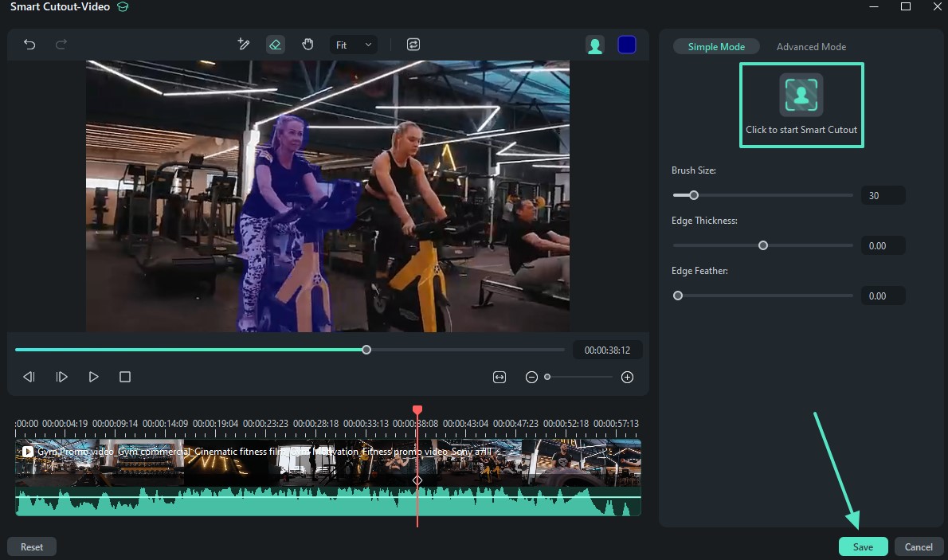Select the hand pan tool

tap(308, 45)
